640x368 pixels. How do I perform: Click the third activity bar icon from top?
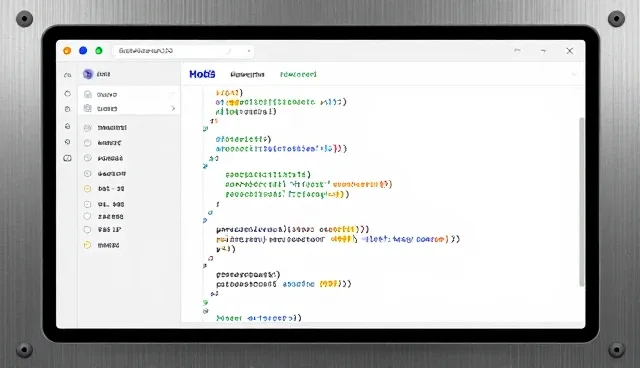[67, 109]
